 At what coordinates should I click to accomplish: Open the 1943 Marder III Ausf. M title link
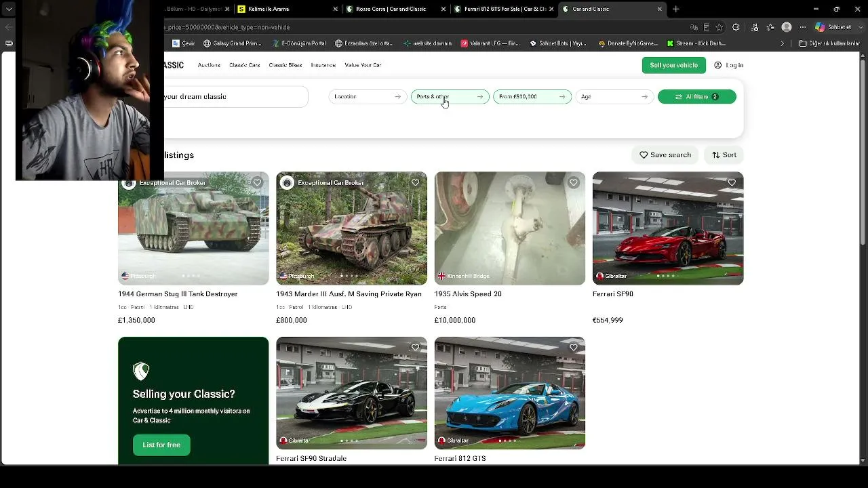click(x=349, y=294)
